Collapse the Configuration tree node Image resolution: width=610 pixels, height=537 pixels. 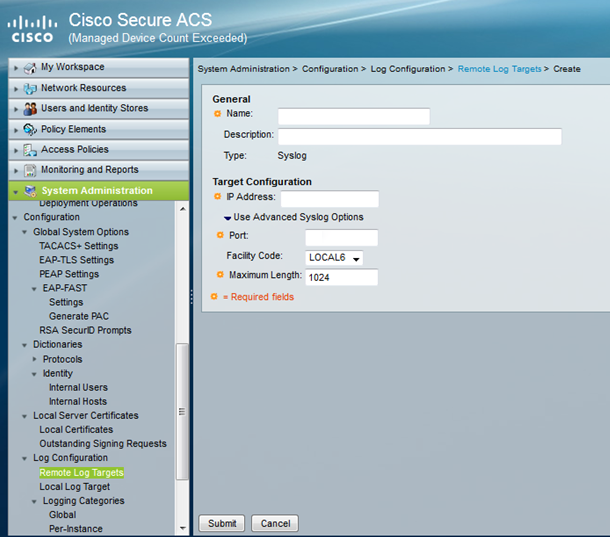point(15,218)
